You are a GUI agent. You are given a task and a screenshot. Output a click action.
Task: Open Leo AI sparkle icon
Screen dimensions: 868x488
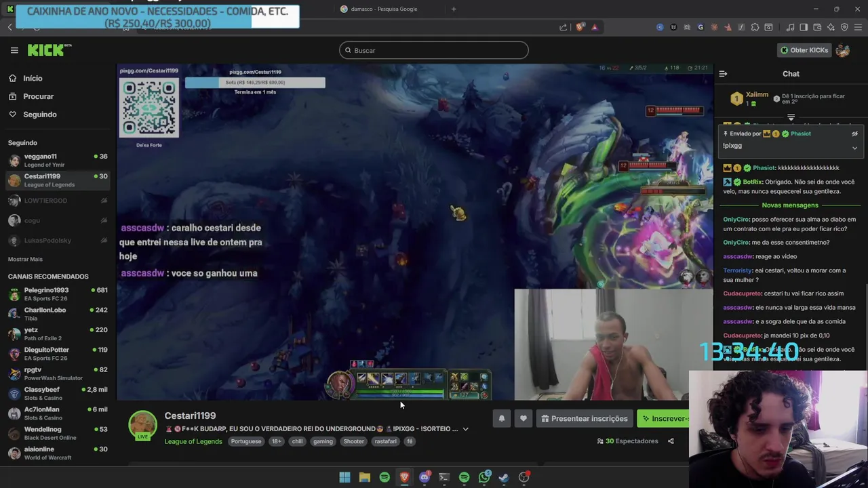831,27
